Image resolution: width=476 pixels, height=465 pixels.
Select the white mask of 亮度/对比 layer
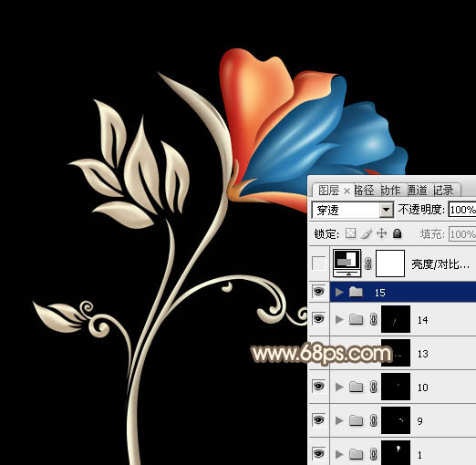pos(390,263)
